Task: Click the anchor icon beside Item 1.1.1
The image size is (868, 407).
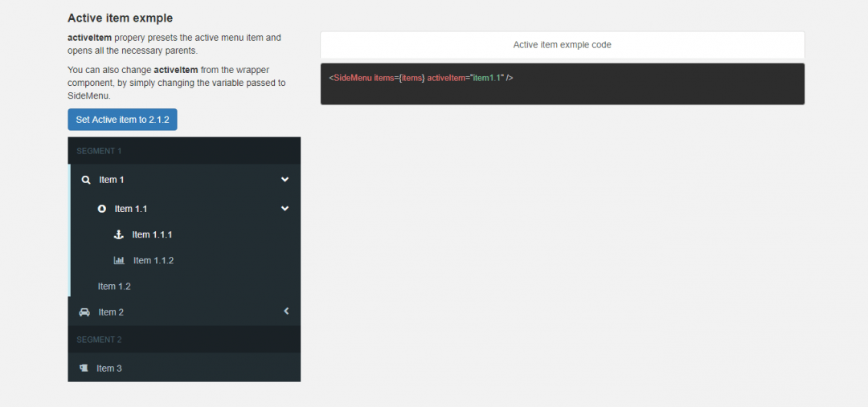Action: point(117,234)
